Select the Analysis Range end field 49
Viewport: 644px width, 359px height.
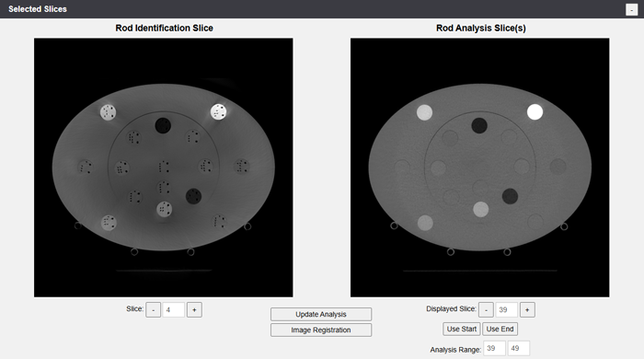pos(519,348)
